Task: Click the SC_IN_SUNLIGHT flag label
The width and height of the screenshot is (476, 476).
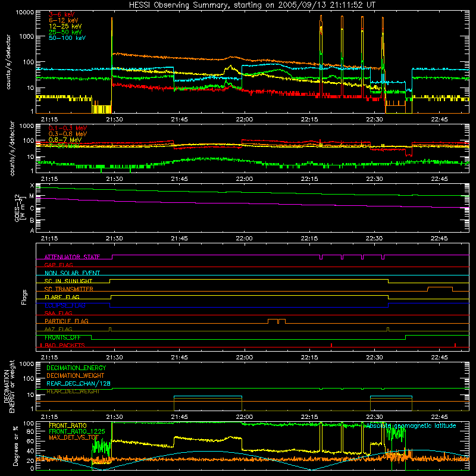Action: pyautogui.click(x=68, y=281)
